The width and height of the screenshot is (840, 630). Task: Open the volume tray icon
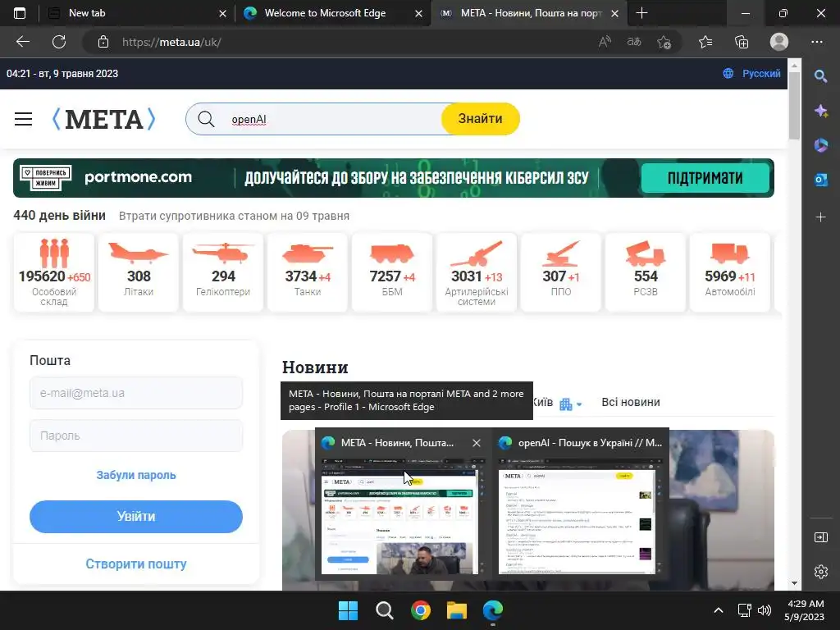click(x=765, y=610)
